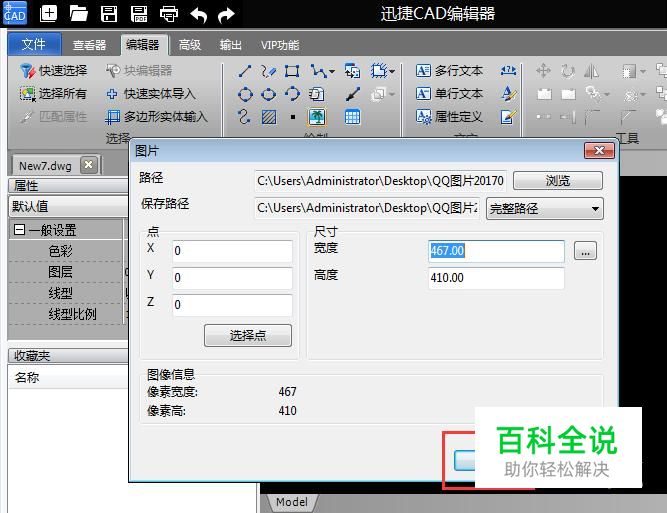Click the 高度 height field showing 410.00
The height and width of the screenshot is (513, 667).
click(496, 278)
